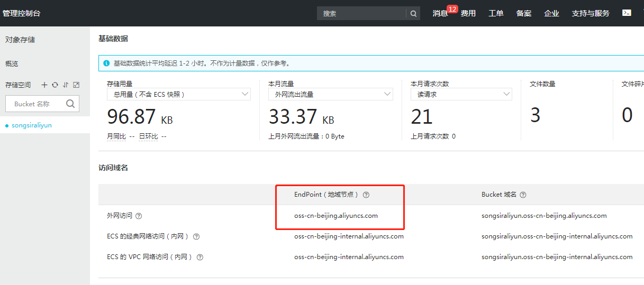The height and width of the screenshot is (285, 644).
Task: Click the 访问域名 section heading
Action: pos(113,168)
